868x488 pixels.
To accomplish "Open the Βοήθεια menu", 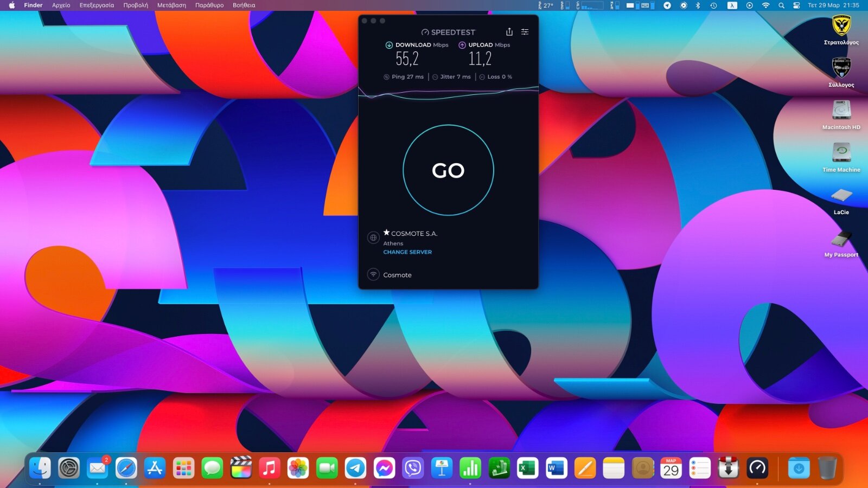I will click(244, 5).
